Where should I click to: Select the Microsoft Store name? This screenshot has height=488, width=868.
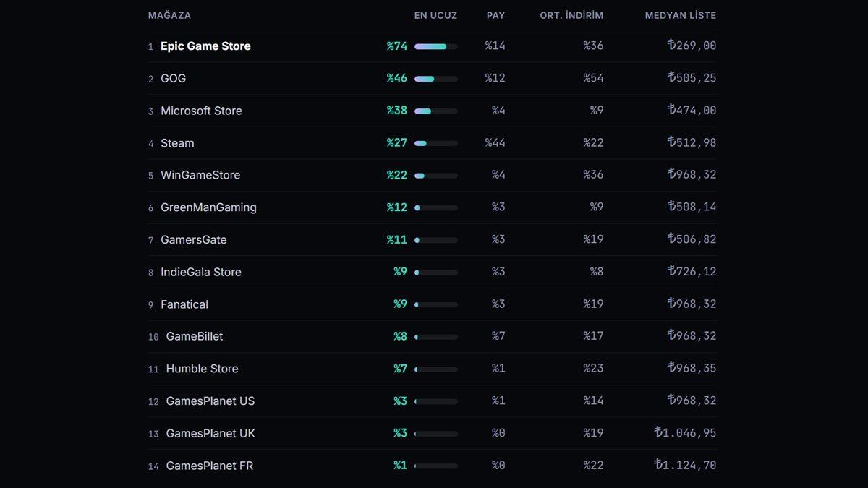point(201,111)
